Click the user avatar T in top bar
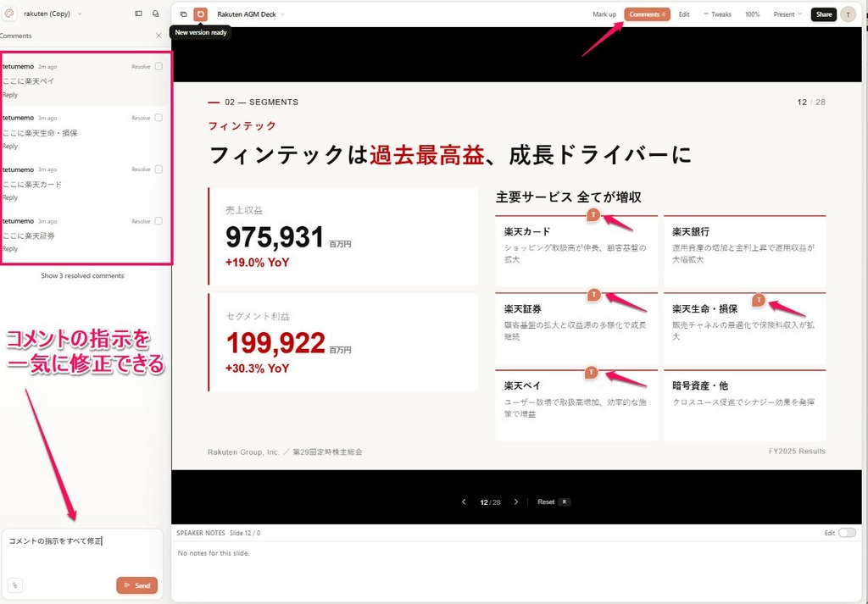Image resolution: width=868 pixels, height=604 pixels. coord(848,14)
